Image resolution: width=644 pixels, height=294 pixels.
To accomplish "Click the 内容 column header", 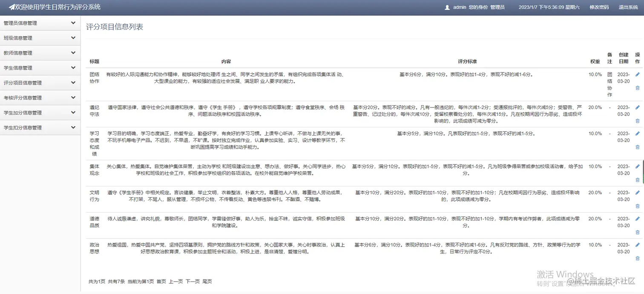I will 226,61.
